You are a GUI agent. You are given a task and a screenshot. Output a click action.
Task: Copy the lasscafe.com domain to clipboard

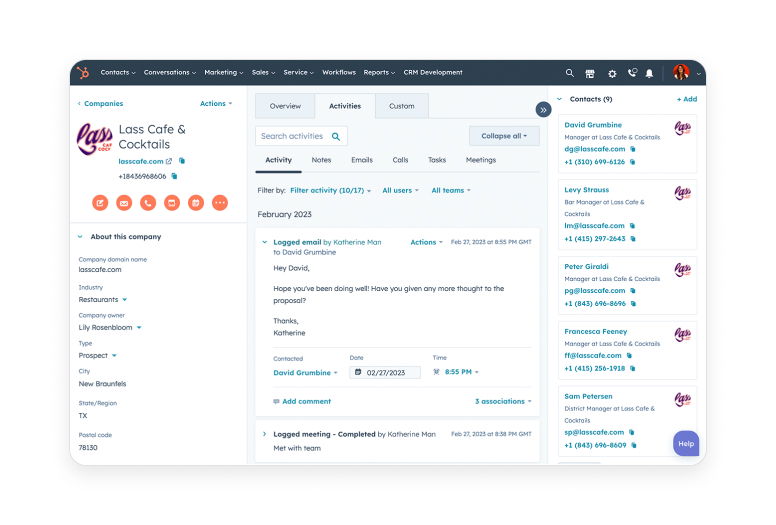[182, 161]
